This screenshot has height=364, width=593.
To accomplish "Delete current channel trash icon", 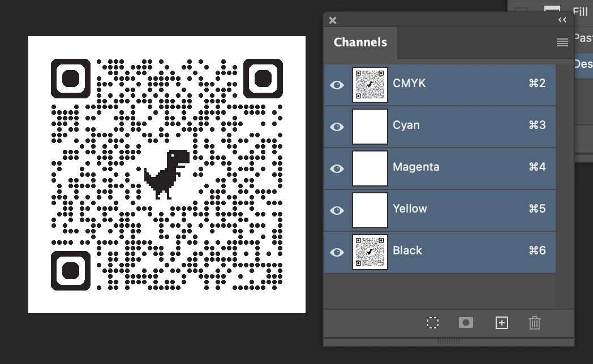I will 534,323.
